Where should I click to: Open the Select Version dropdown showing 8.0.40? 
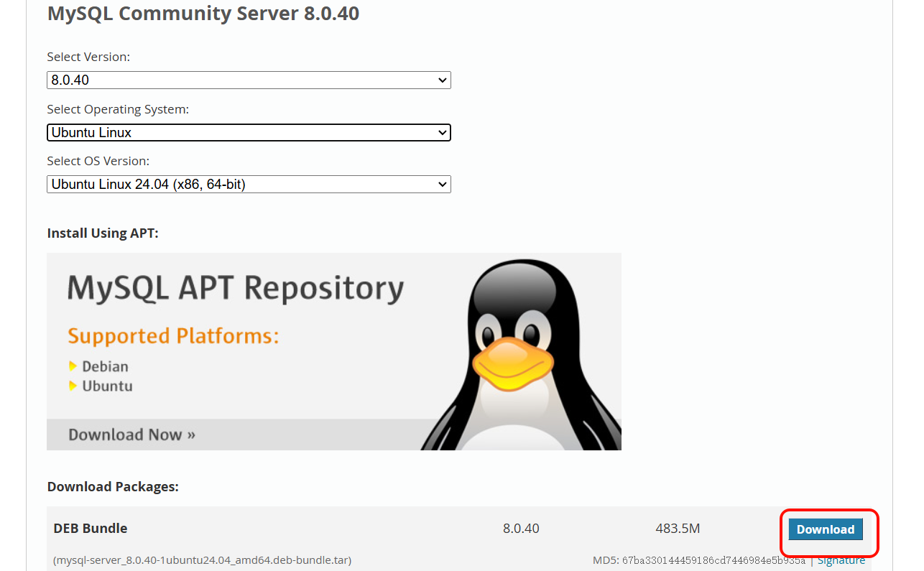[249, 80]
